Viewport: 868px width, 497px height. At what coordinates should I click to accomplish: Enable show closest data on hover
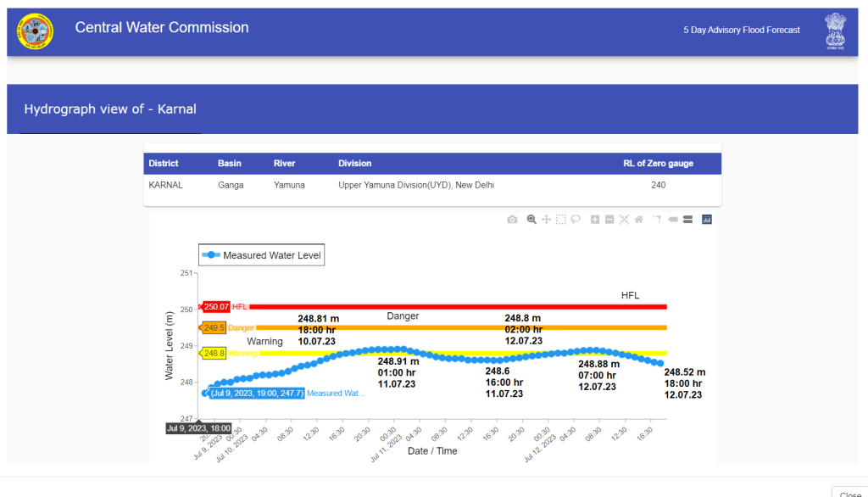pos(673,220)
